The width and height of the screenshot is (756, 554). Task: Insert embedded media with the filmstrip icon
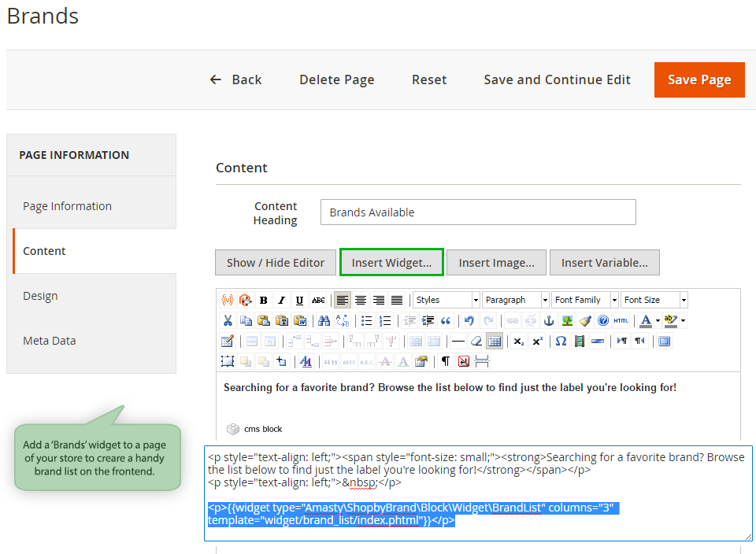[x=580, y=341]
